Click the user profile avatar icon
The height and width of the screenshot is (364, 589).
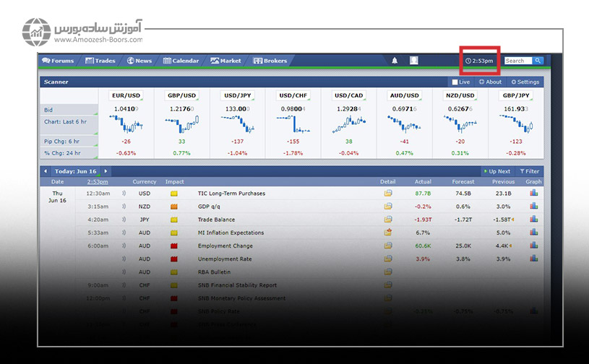(414, 61)
